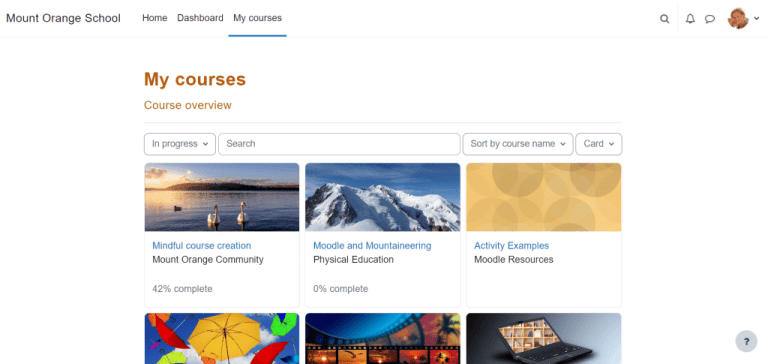This screenshot has width=768, height=364.
Task: Click the Mount Orange School site name
Action: click(x=63, y=18)
